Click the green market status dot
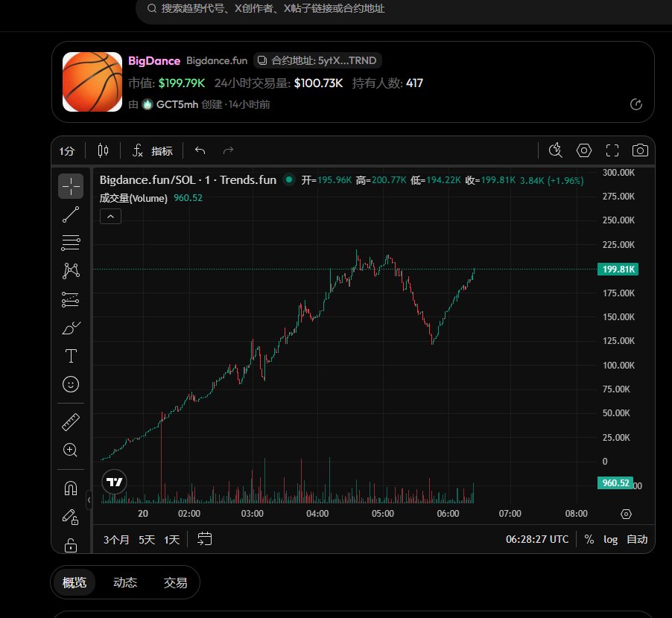Viewport: 672px width, 618px height. (x=289, y=180)
